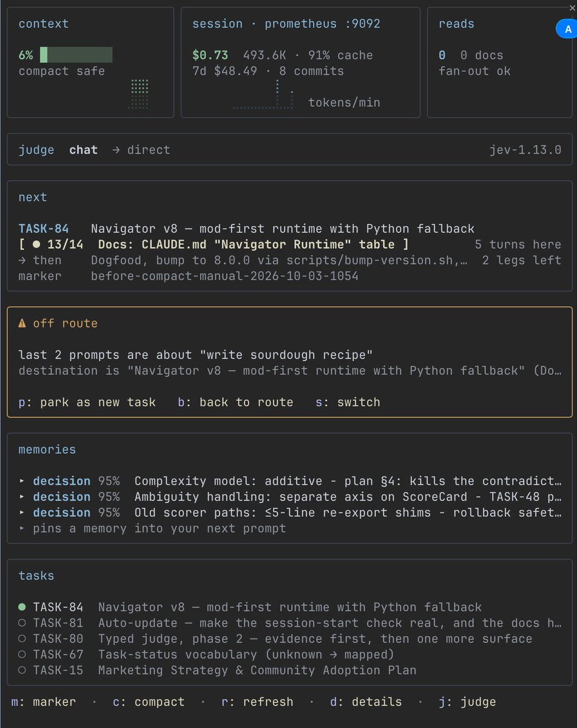Click the 'tasks' panel title
577x728 pixels.
click(36, 576)
